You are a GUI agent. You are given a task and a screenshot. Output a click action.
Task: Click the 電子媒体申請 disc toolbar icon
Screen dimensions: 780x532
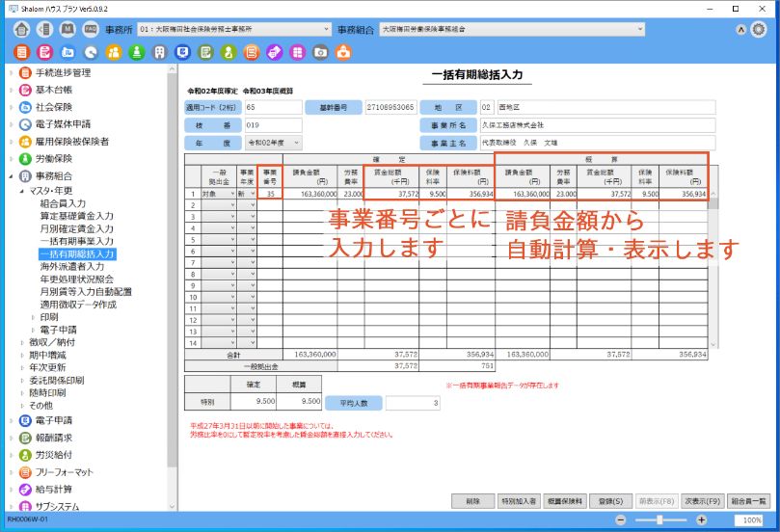point(91,52)
